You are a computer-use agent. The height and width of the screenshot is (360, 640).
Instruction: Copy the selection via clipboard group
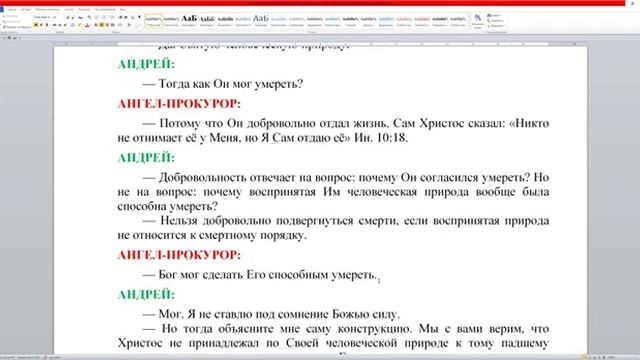[x=12, y=22]
